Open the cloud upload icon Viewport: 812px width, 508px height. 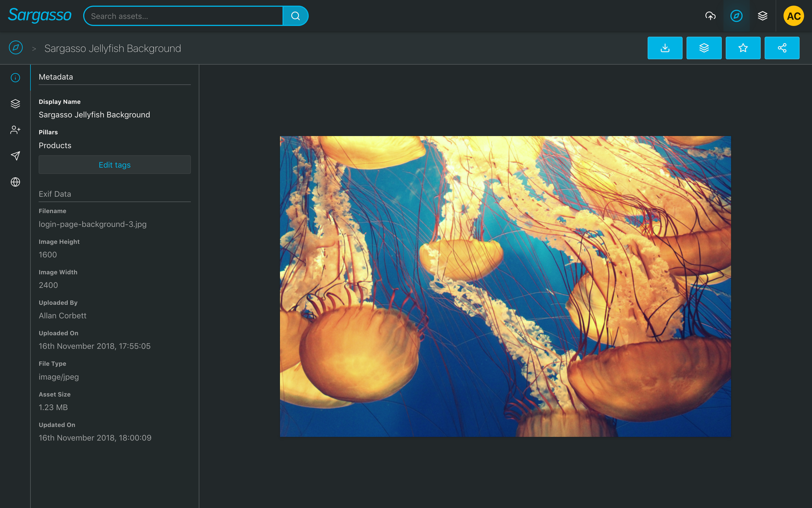(710, 16)
